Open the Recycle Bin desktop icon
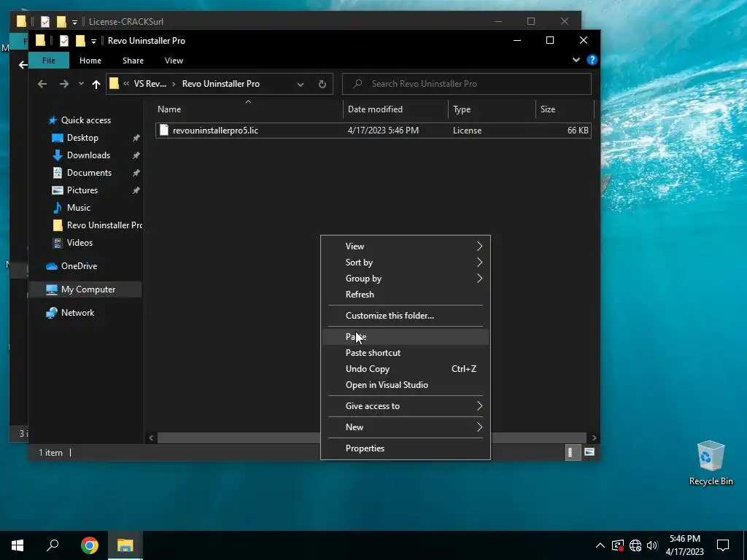Viewport: 747px width, 560px height. (711, 463)
